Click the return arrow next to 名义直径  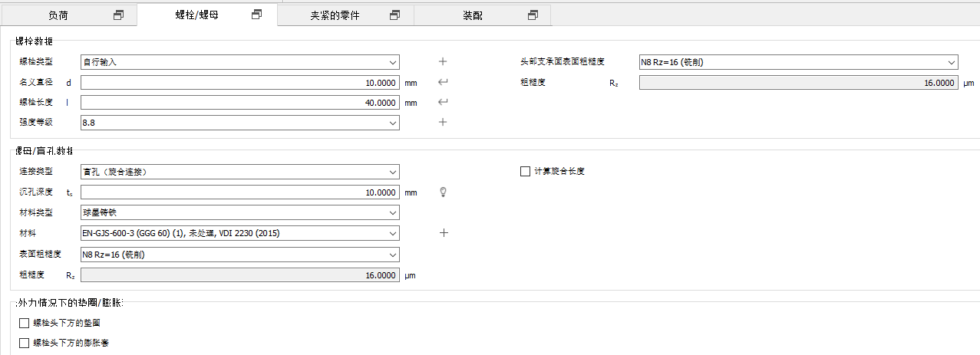pos(442,82)
